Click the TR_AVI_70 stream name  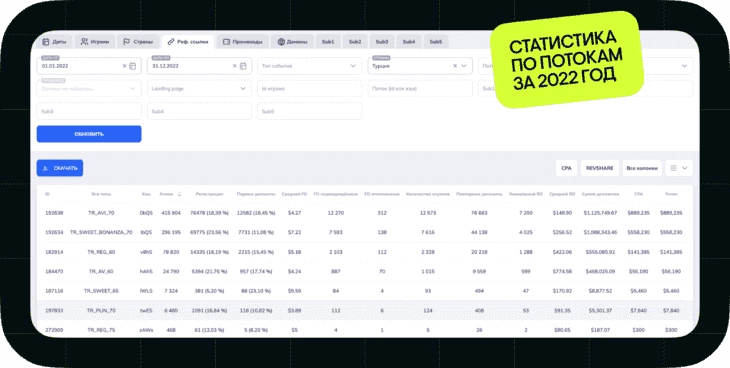(101, 213)
